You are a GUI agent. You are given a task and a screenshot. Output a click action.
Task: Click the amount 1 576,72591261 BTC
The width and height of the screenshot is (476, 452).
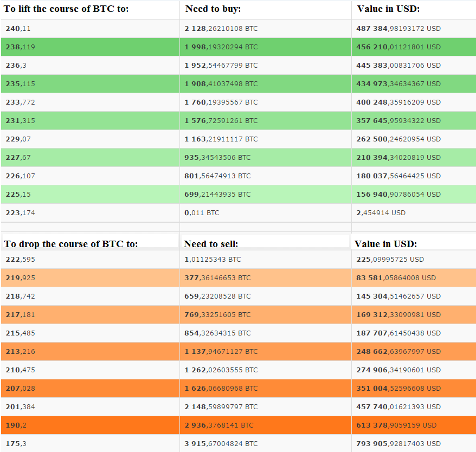coord(221,121)
